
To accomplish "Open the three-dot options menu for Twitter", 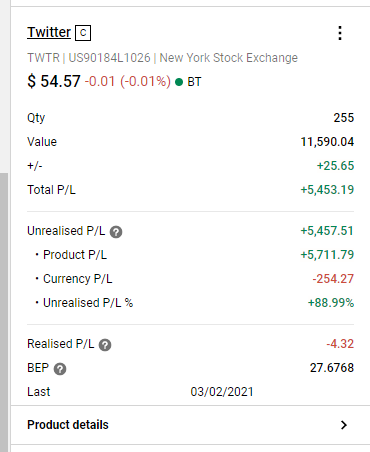I will click(340, 33).
